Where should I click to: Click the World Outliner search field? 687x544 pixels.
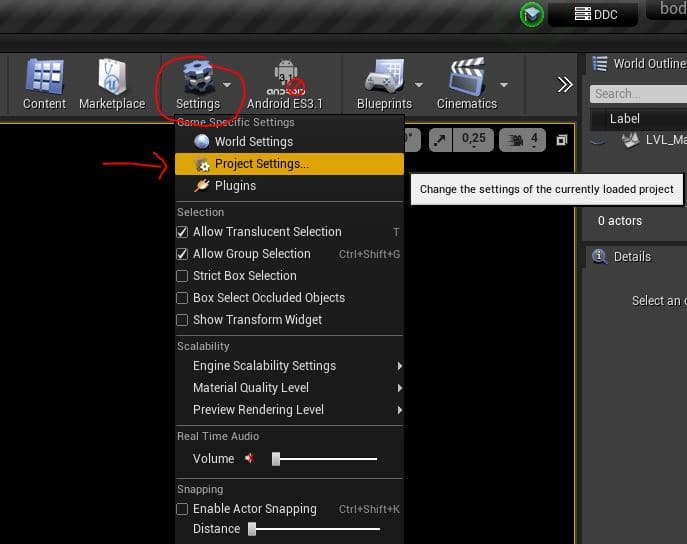point(638,94)
